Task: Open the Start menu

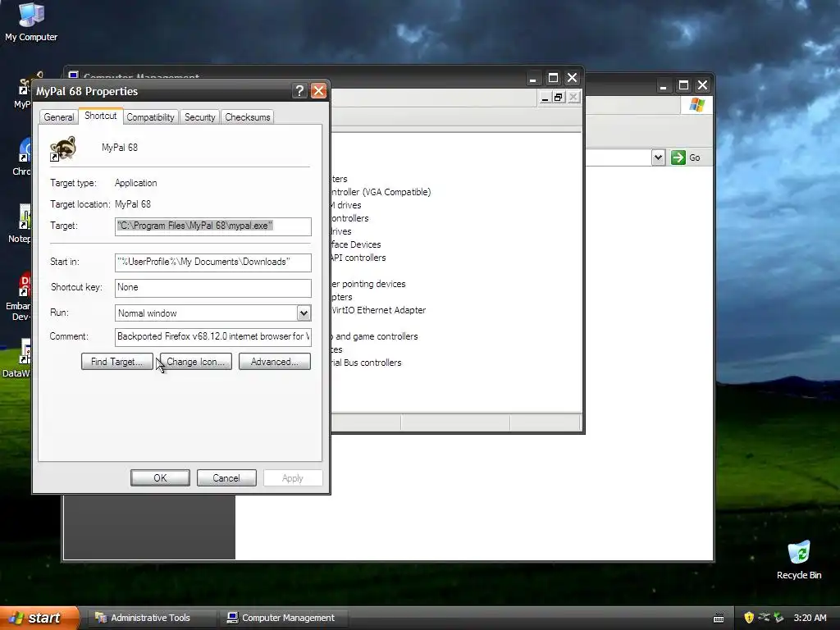Action: (x=39, y=618)
